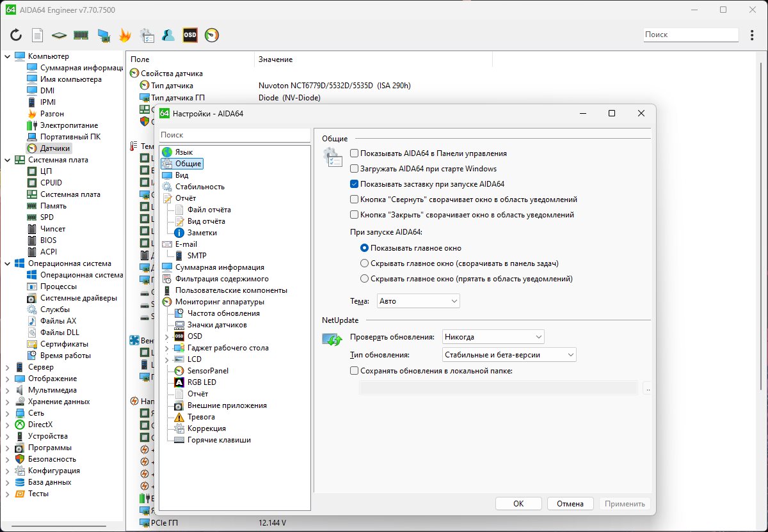
Task: Click the memory module toolbar icon
Action: (x=81, y=35)
